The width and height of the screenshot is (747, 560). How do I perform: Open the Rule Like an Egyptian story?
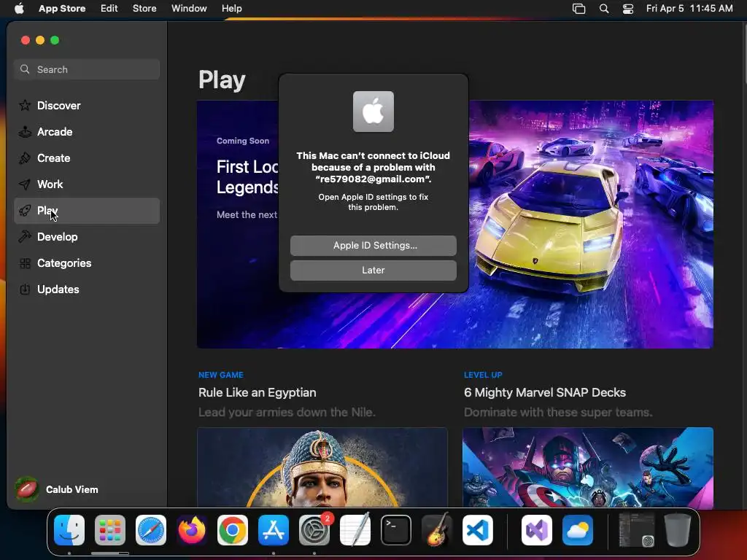click(258, 392)
